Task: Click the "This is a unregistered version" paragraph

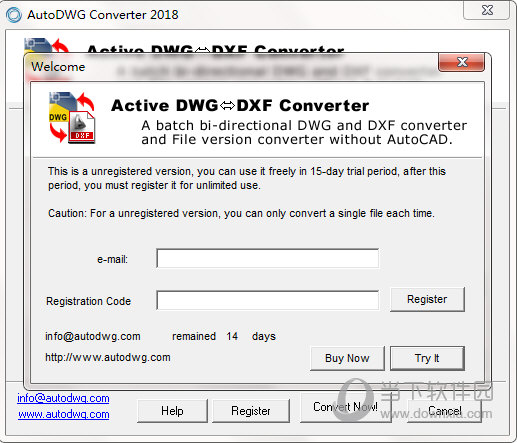Action: coord(247,178)
